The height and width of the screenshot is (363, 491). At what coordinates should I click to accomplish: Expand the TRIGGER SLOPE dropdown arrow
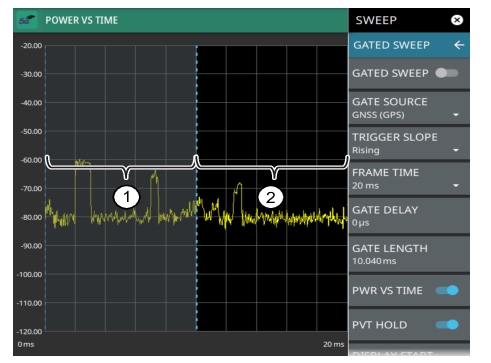point(456,150)
